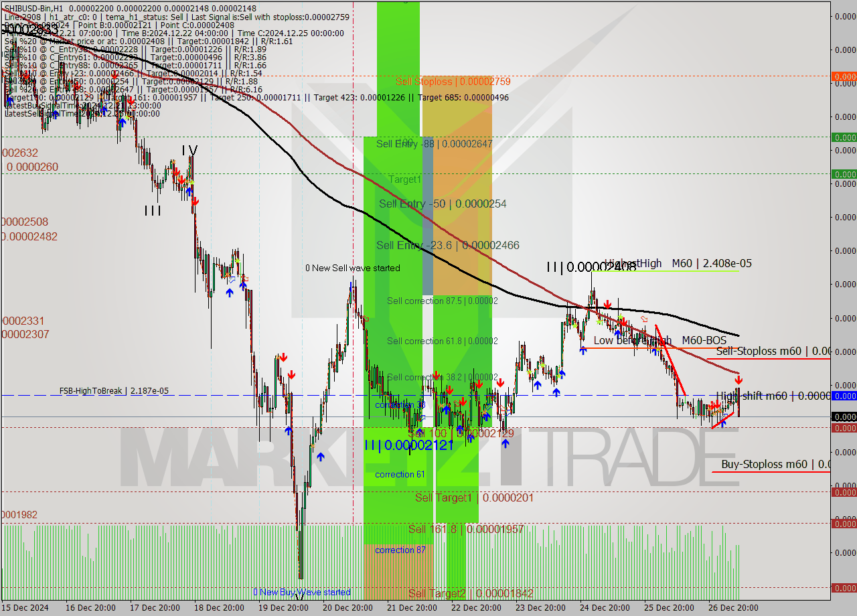
Task: Select the blue 'correction 38' label
Action: [x=400, y=405]
